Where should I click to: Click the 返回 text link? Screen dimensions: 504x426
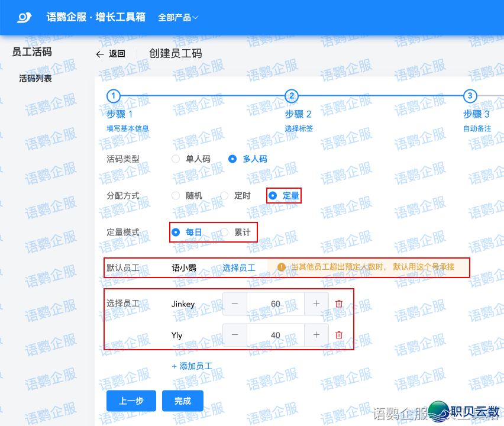point(117,54)
